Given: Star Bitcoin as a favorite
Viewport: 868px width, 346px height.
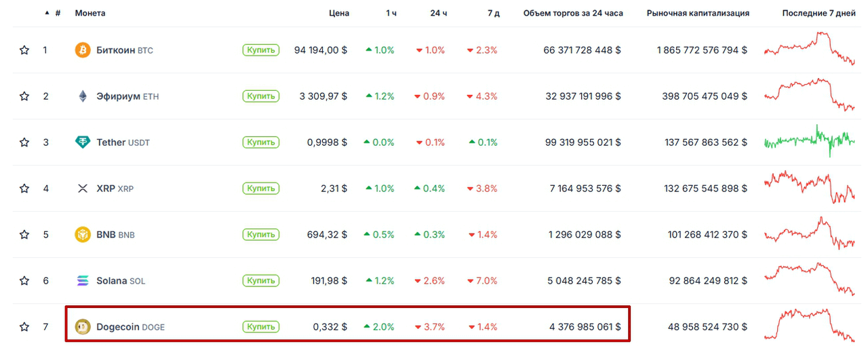Looking at the screenshot, I should tap(24, 50).
